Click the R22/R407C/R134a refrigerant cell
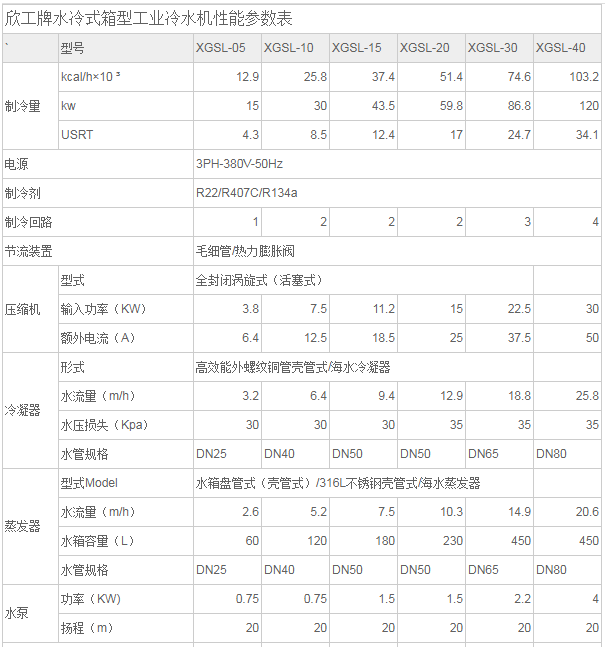The width and height of the screenshot is (605, 647). (247, 193)
